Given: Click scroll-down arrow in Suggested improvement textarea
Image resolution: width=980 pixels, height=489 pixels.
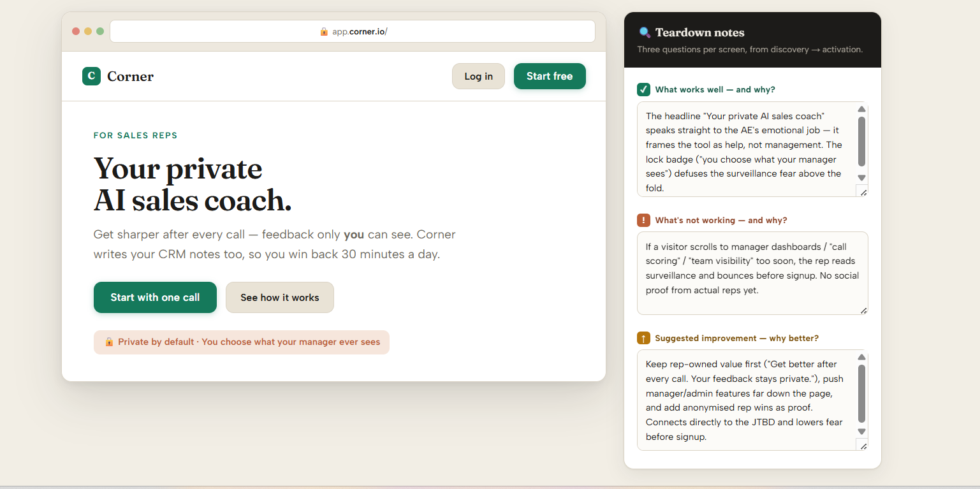Looking at the screenshot, I should (x=861, y=432).
